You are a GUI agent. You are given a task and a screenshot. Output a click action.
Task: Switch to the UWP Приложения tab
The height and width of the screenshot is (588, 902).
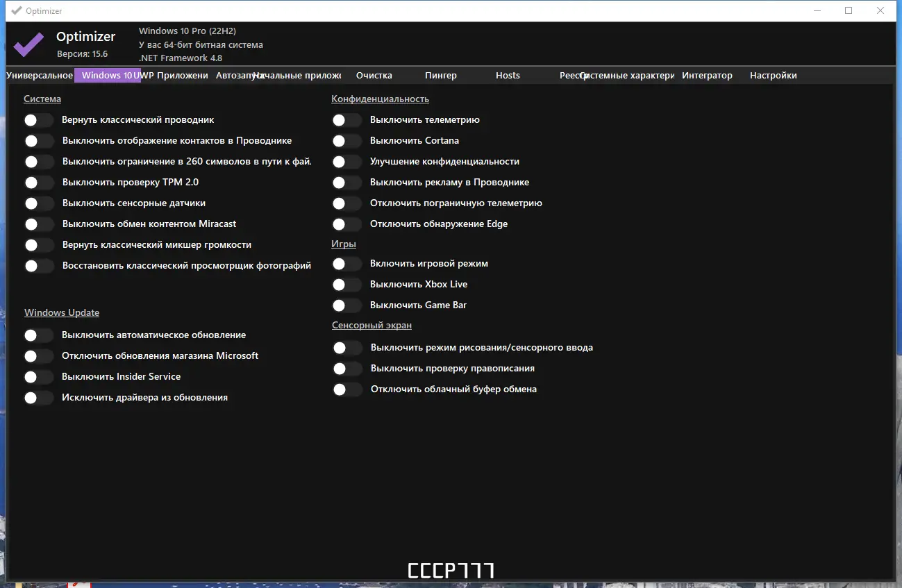click(175, 75)
